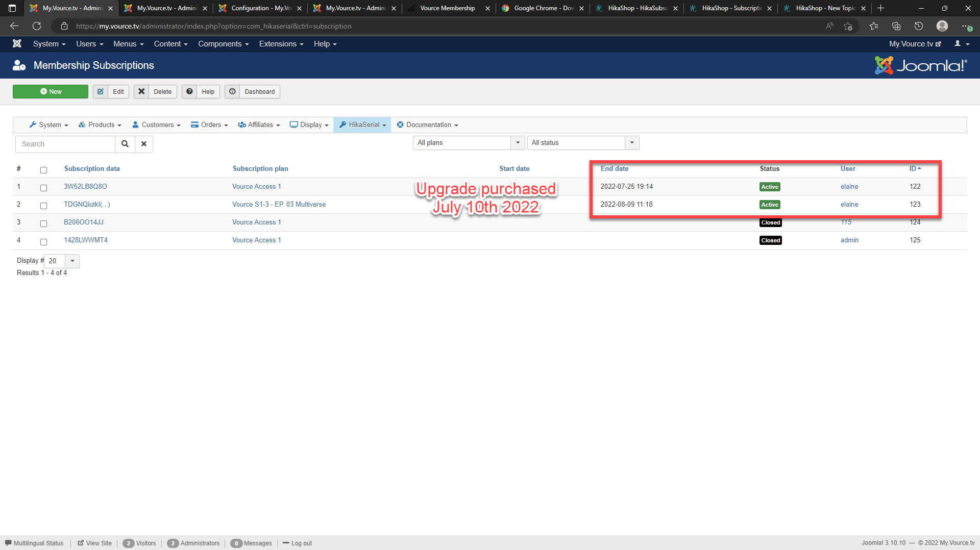Open a new browser tab with plus
The width and height of the screenshot is (980, 550).
[x=880, y=8]
